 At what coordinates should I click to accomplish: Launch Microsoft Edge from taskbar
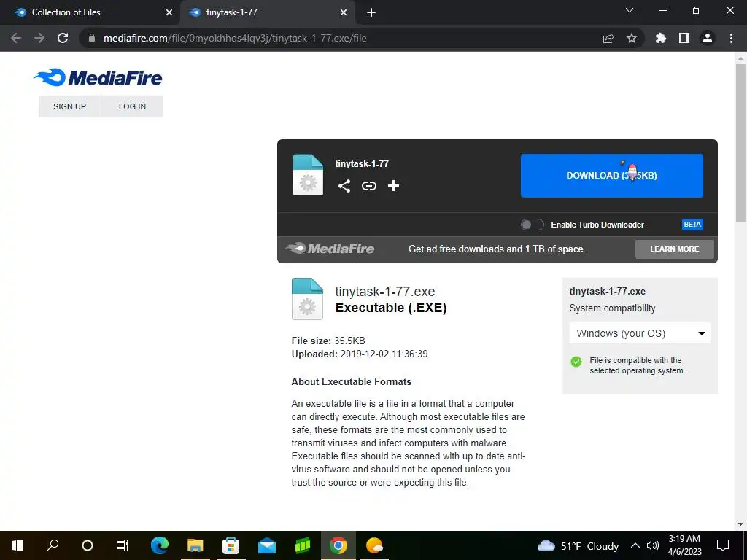(160, 545)
